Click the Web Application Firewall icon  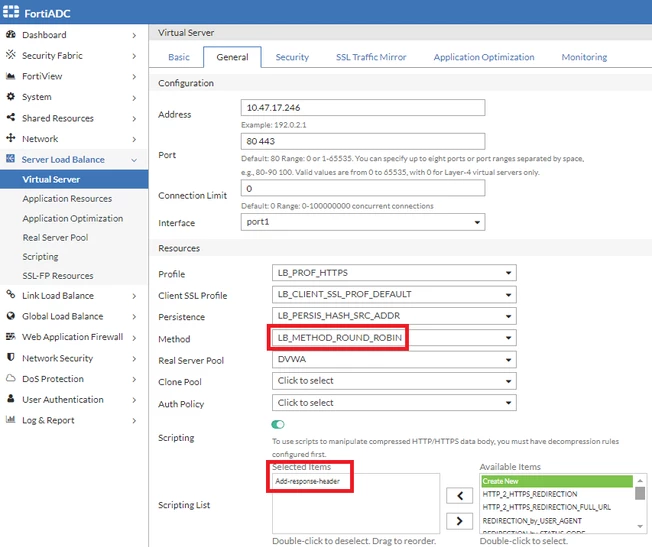tap(11, 336)
